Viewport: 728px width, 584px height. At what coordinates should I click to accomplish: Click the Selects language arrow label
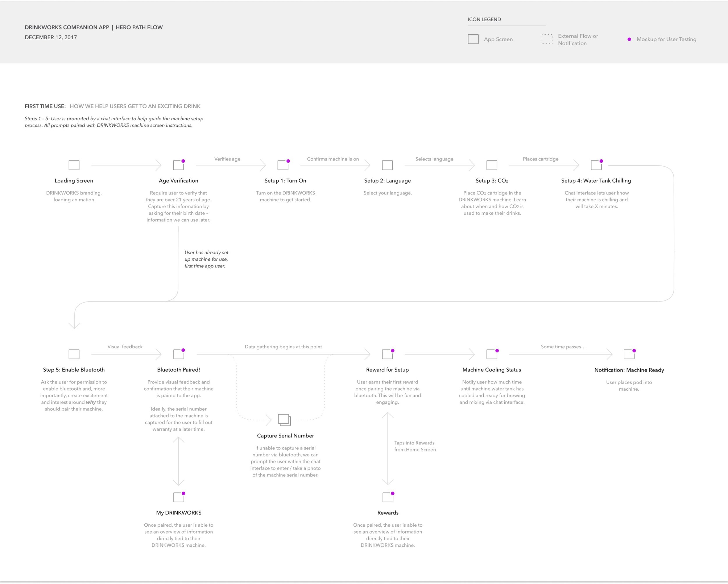[434, 159]
